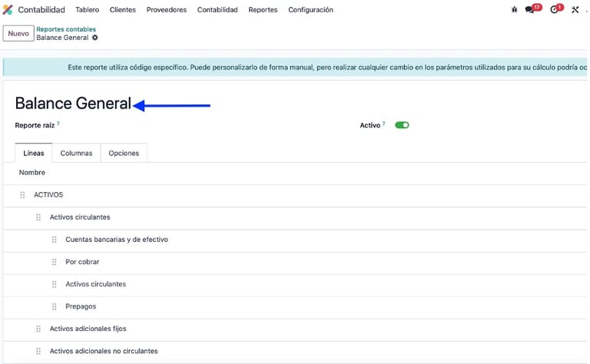
Task: Click the drag handle of the ACTIVOS line
Action: pyautogui.click(x=22, y=195)
